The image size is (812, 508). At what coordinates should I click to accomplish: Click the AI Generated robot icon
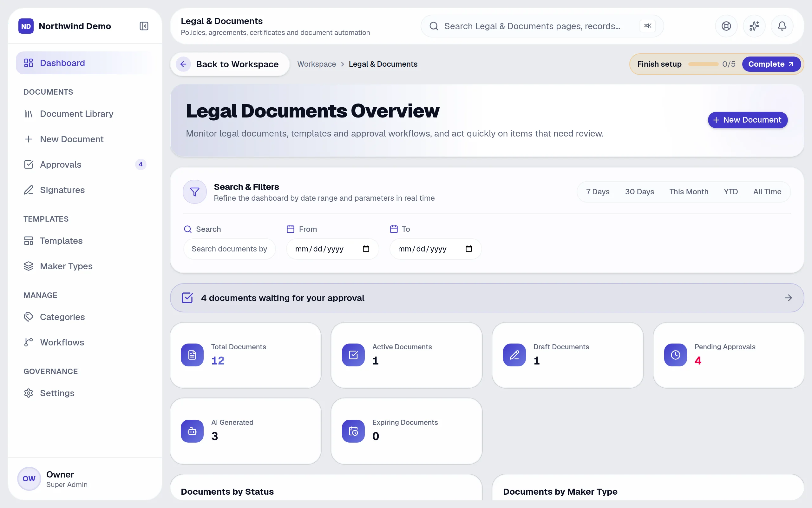click(192, 431)
